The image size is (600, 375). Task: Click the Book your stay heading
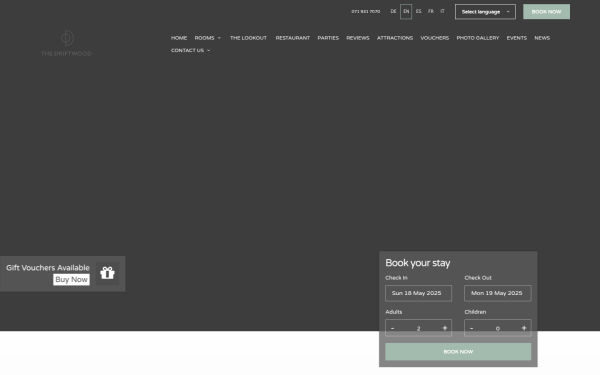click(x=418, y=263)
